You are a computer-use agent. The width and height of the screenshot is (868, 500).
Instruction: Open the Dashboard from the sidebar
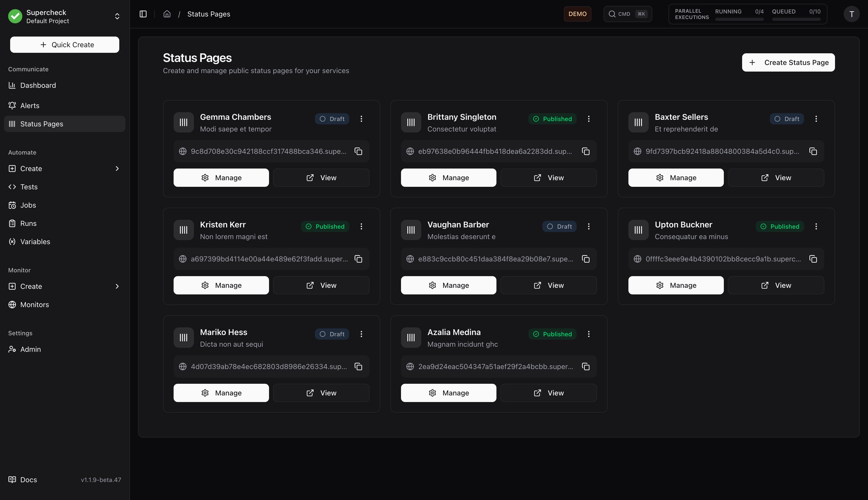coord(38,85)
